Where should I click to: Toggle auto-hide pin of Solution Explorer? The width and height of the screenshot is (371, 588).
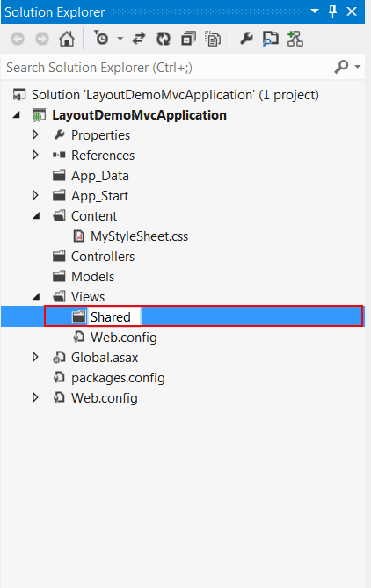click(332, 11)
